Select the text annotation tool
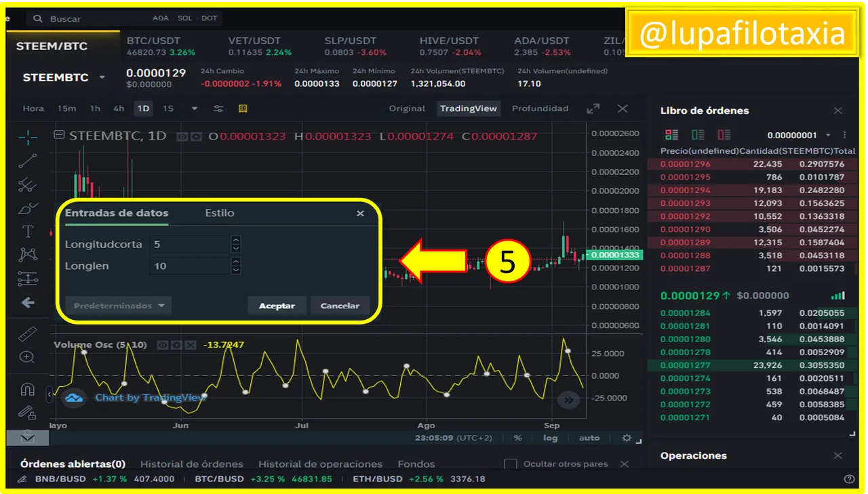Viewport: 868px width, 494px height. [x=28, y=232]
